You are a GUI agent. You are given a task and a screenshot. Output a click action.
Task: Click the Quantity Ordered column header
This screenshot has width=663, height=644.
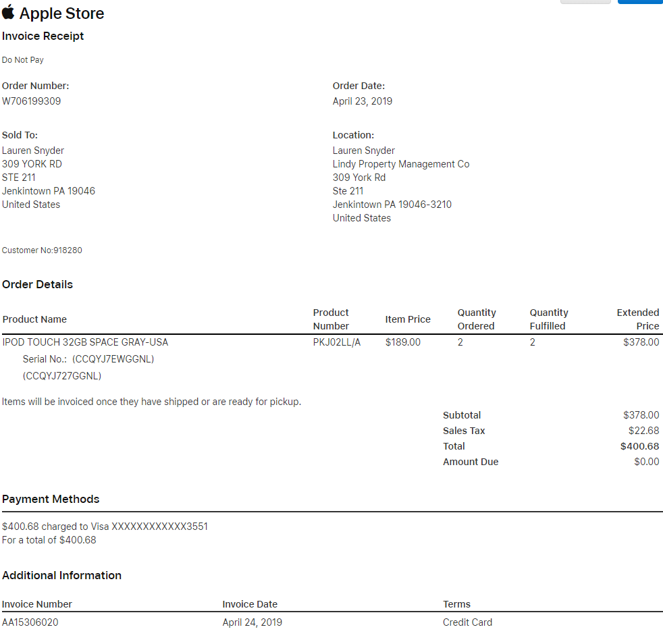[476, 319]
